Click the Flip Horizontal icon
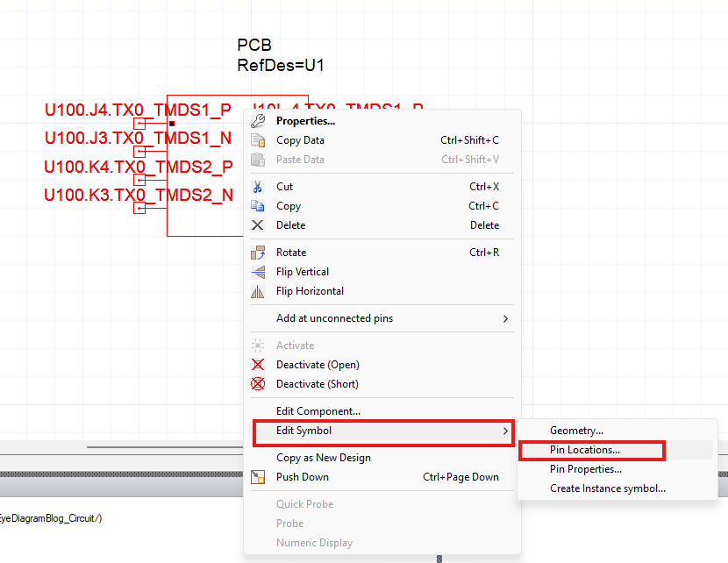This screenshot has height=563, width=728. click(x=260, y=290)
